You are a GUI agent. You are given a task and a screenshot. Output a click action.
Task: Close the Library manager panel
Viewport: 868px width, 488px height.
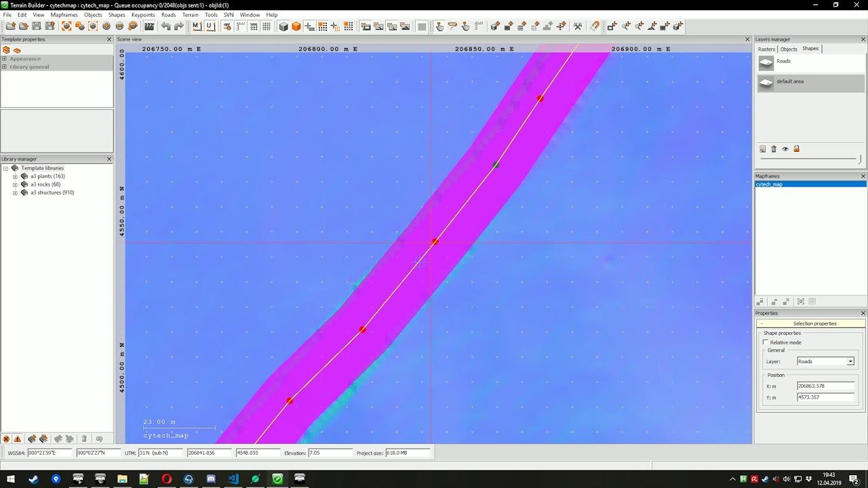109,159
